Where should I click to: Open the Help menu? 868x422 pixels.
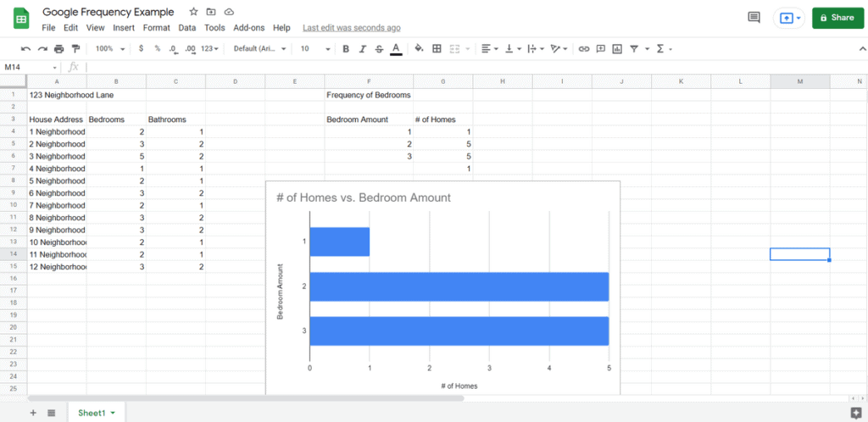point(281,28)
